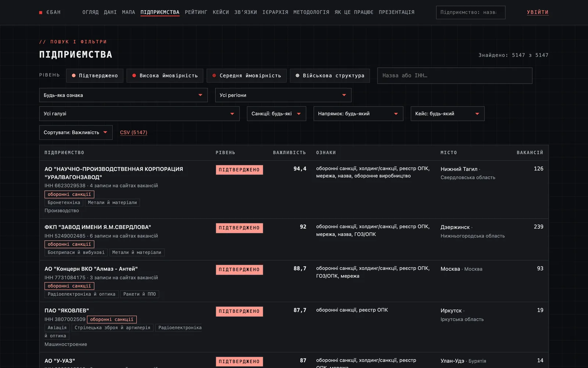Open the Санкції: будь-які dropdown

point(276,114)
